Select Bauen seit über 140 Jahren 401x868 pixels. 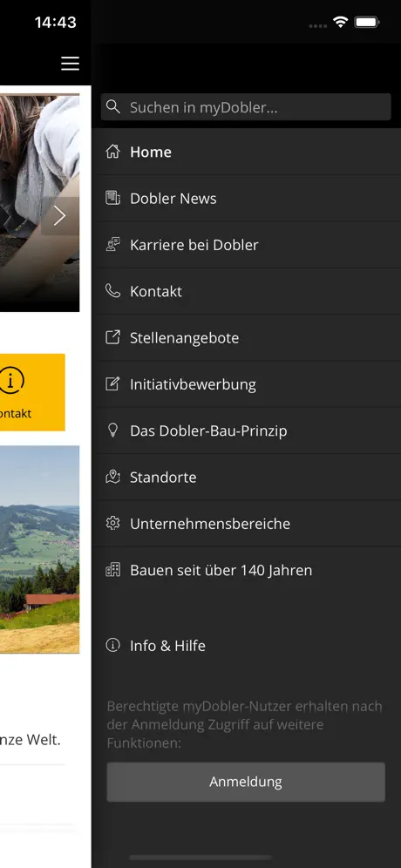(x=247, y=570)
